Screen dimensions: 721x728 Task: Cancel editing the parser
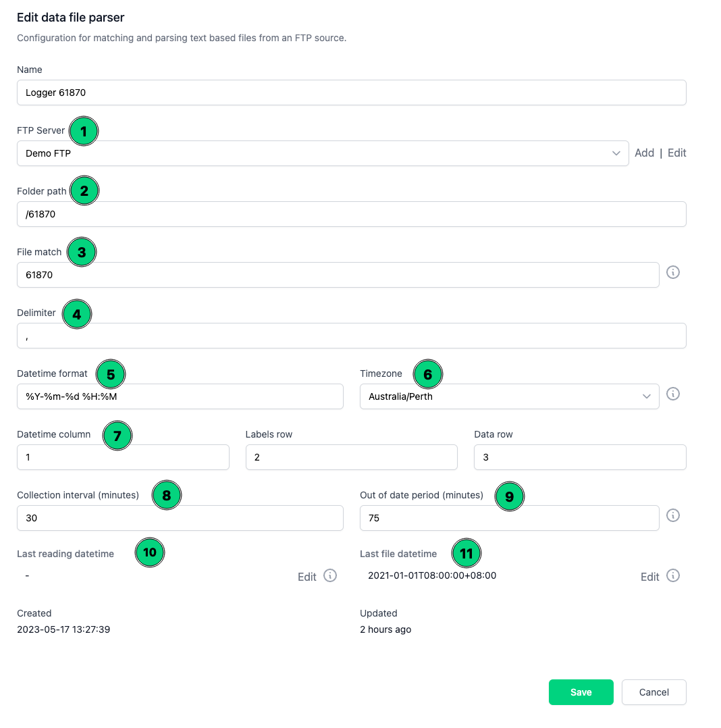point(653,692)
